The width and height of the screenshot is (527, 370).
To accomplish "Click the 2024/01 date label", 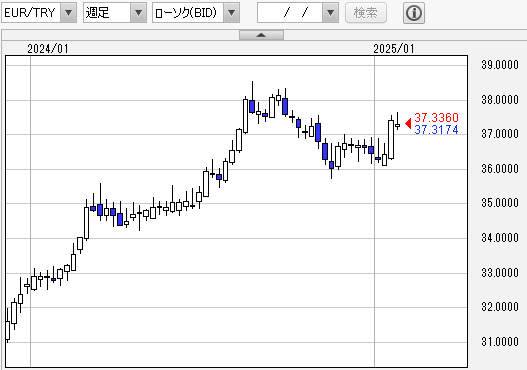I will click(48, 49).
